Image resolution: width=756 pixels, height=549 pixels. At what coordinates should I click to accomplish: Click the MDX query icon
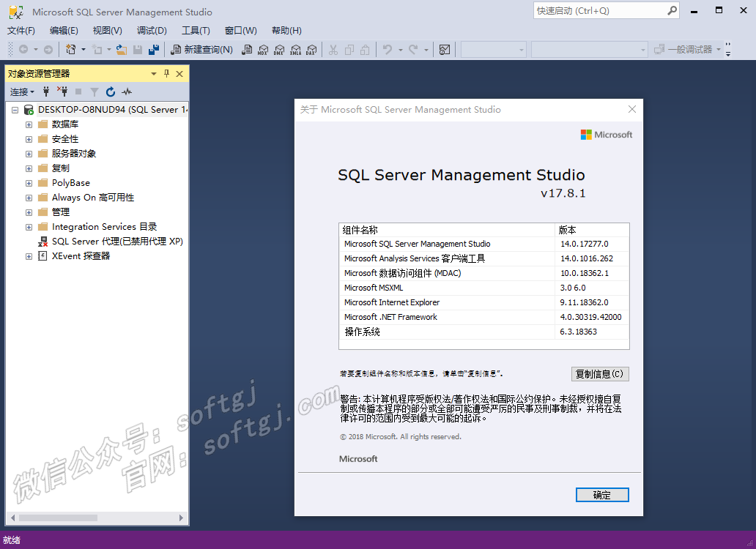(x=263, y=49)
